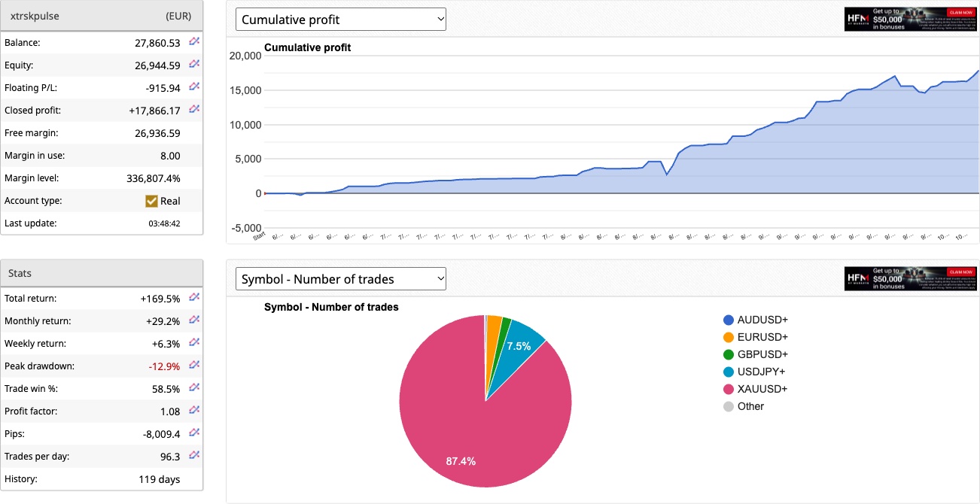Click the Start label on chart x-axis
The width and height of the screenshot is (980, 504).
260,235
